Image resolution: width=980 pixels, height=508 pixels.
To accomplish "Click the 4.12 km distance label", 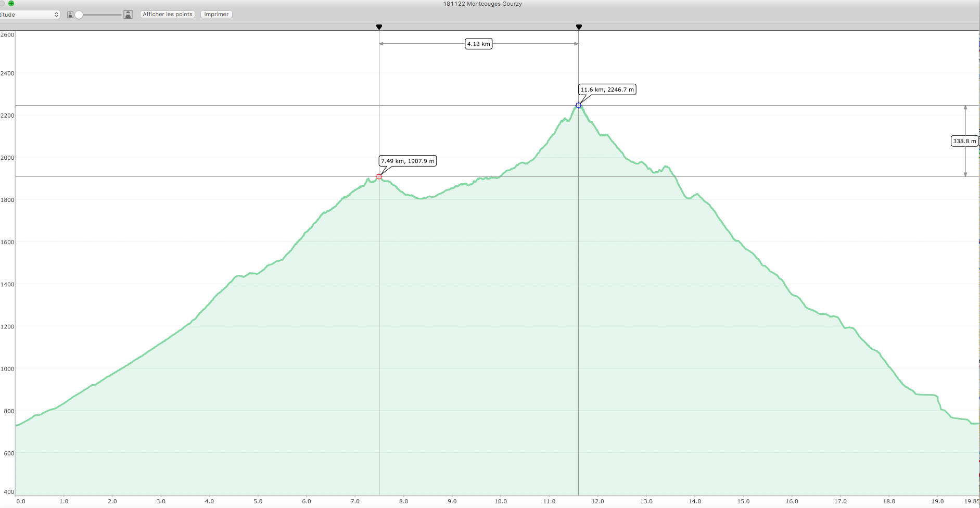I will click(478, 44).
